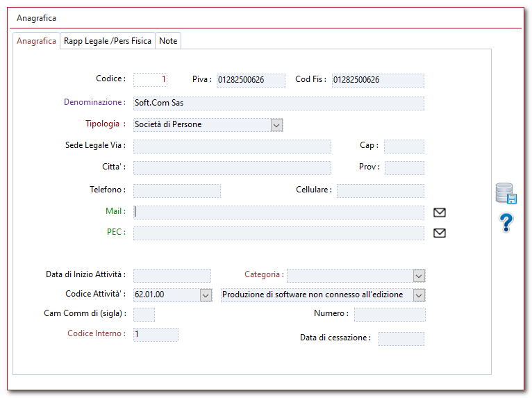
Task: Click the Data di Inizio Attività field
Action: [172, 276]
